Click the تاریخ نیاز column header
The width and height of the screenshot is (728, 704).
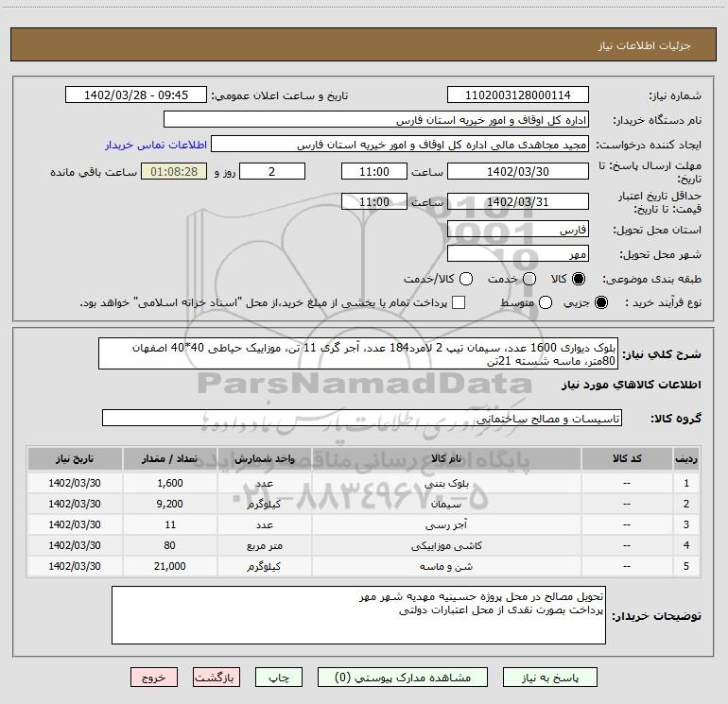pos(75,458)
